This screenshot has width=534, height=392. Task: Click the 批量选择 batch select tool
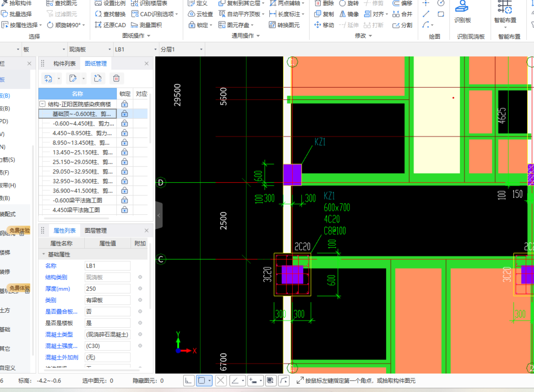16,14
